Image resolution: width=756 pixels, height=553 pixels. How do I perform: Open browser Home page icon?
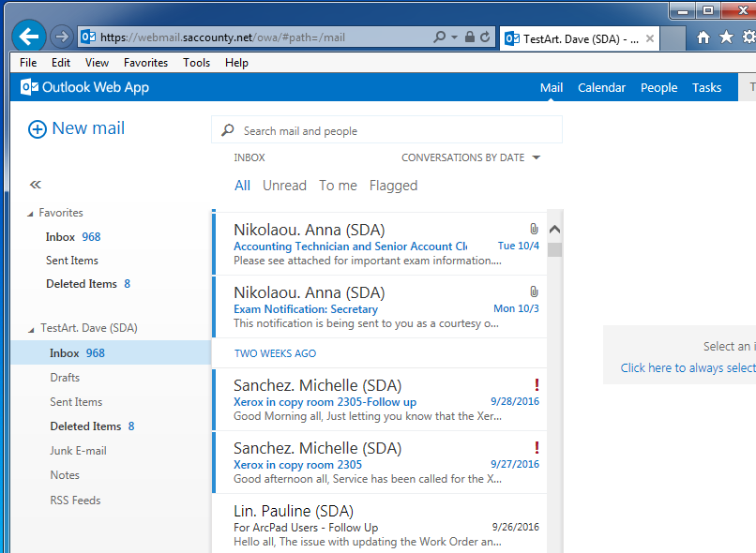[x=703, y=37]
